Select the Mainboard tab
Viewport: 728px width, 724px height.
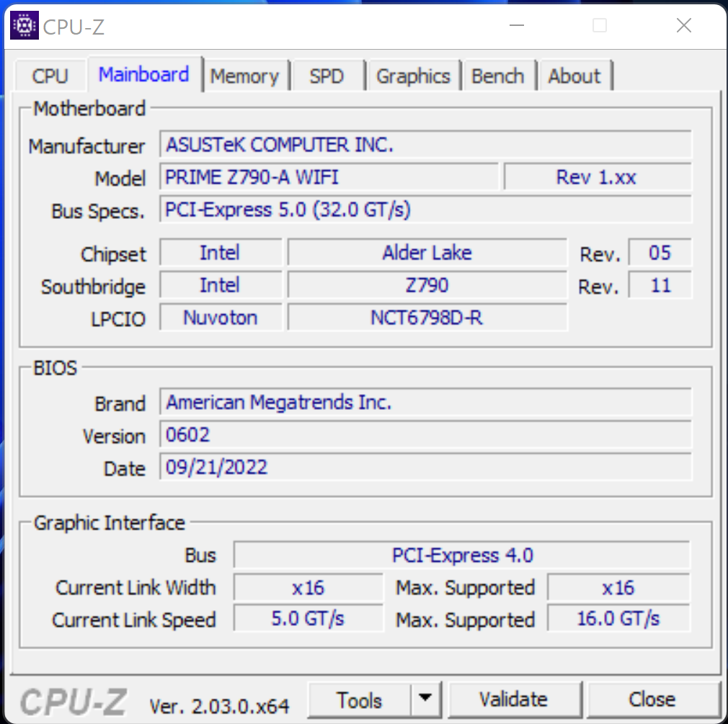(x=144, y=74)
